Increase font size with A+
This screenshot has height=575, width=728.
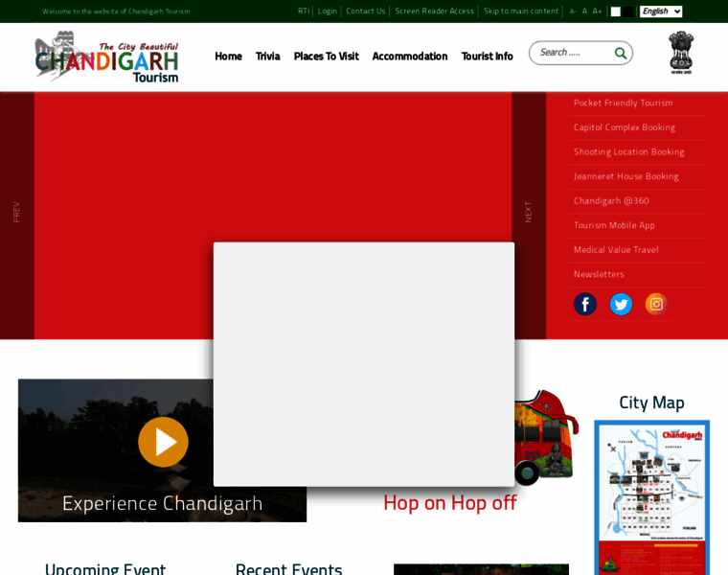pos(597,11)
